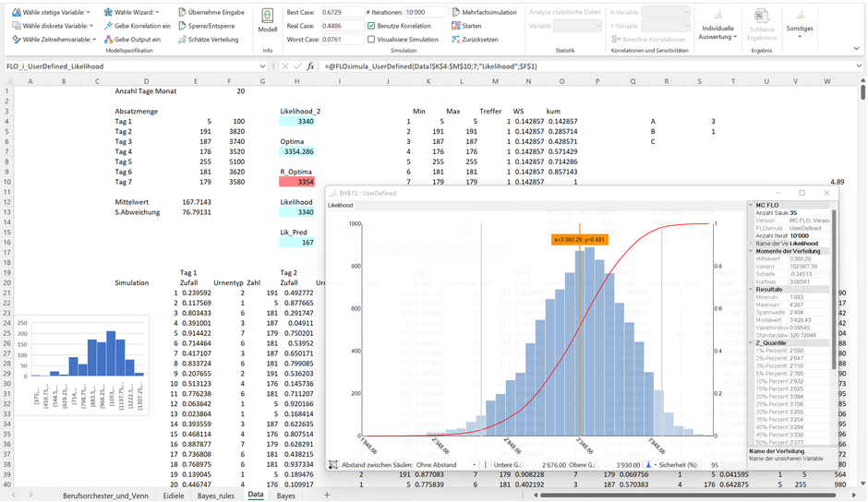Click the Übernehme Eingabe icon

182,12
